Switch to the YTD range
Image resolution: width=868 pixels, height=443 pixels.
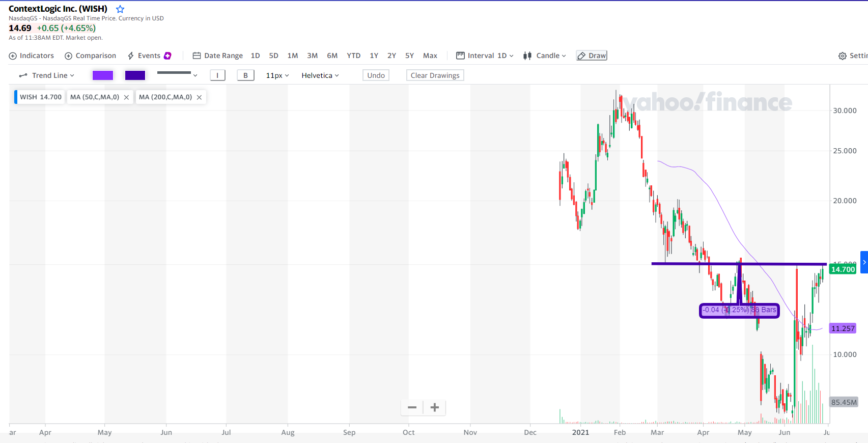coord(353,56)
